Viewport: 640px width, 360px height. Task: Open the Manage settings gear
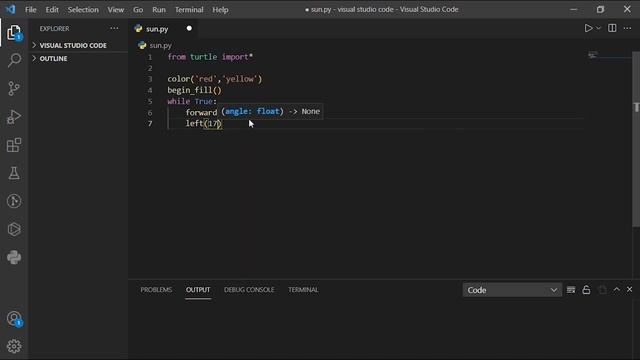coord(14,346)
